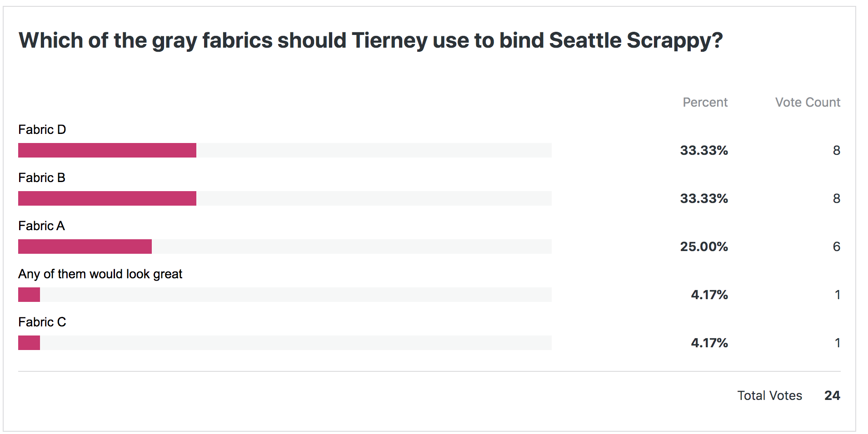Click Fabric D's 33.33% percentage value

pos(704,150)
